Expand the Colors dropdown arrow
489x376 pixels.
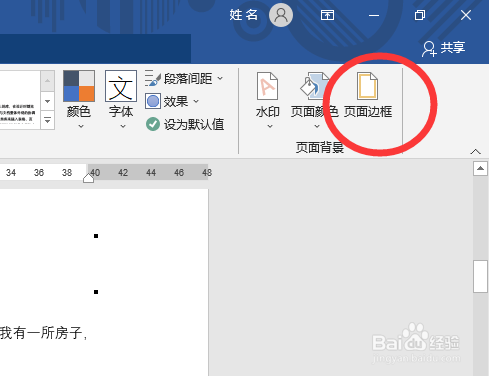tap(81, 126)
